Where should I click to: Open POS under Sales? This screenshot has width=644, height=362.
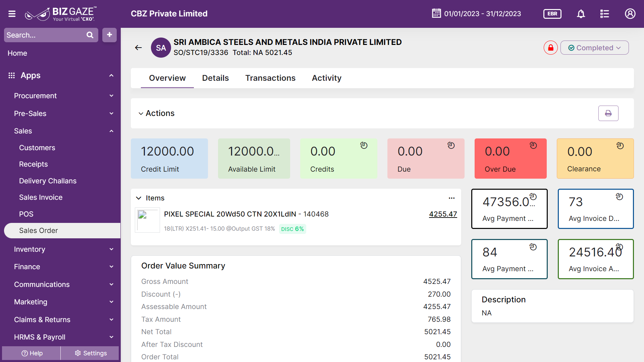tap(26, 214)
